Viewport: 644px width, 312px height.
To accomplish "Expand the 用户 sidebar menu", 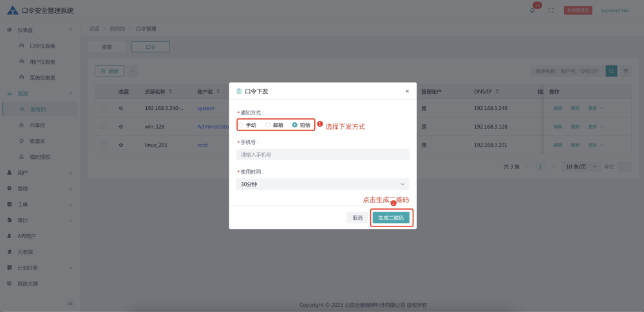I will pos(39,173).
